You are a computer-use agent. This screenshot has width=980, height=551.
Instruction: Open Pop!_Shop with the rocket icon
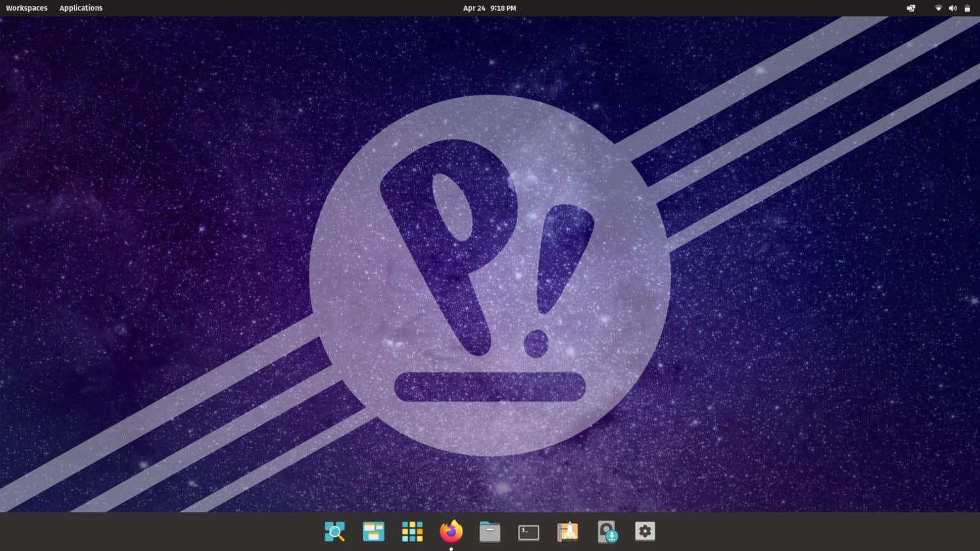pyautogui.click(x=567, y=531)
